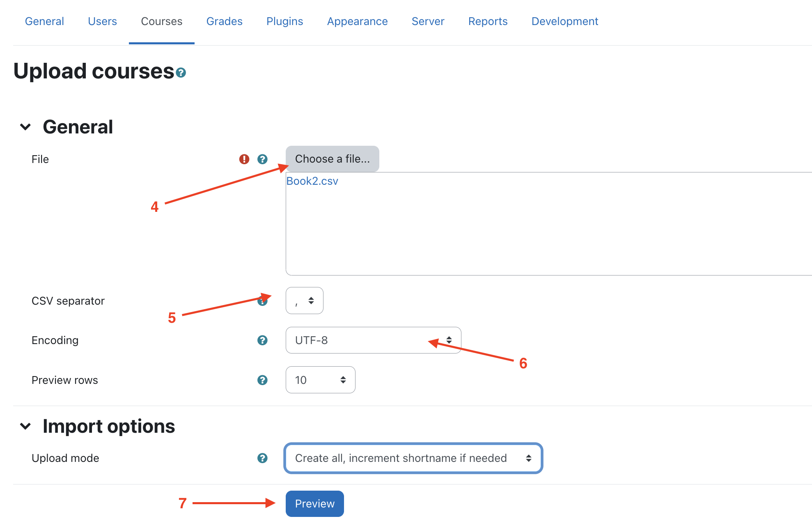Open the CSV separator dropdown
The width and height of the screenshot is (812, 528).
pyautogui.click(x=304, y=301)
